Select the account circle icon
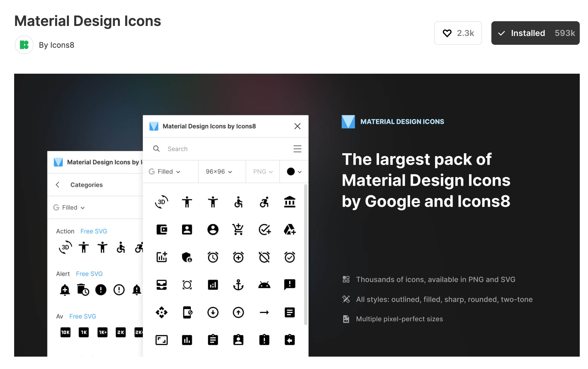Image resolution: width=588 pixels, height=369 pixels. (x=213, y=229)
